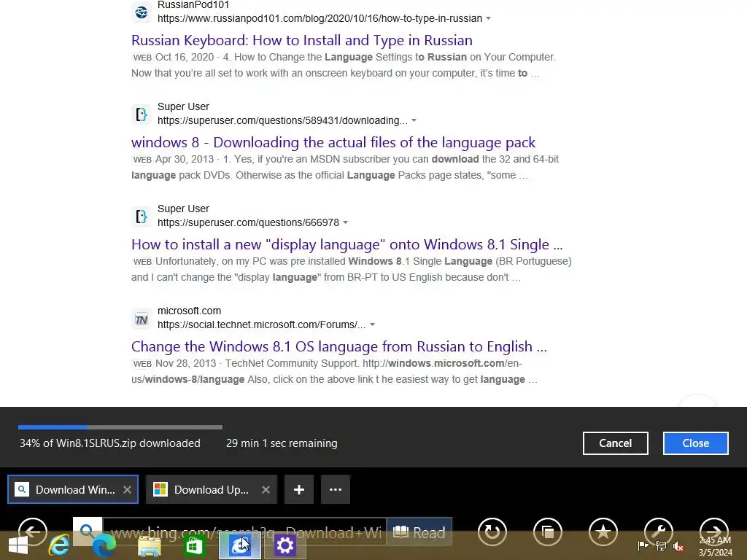This screenshot has width=747, height=560.
Task: Select the active Internet Explorer taskbar window
Action: (240, 545)
